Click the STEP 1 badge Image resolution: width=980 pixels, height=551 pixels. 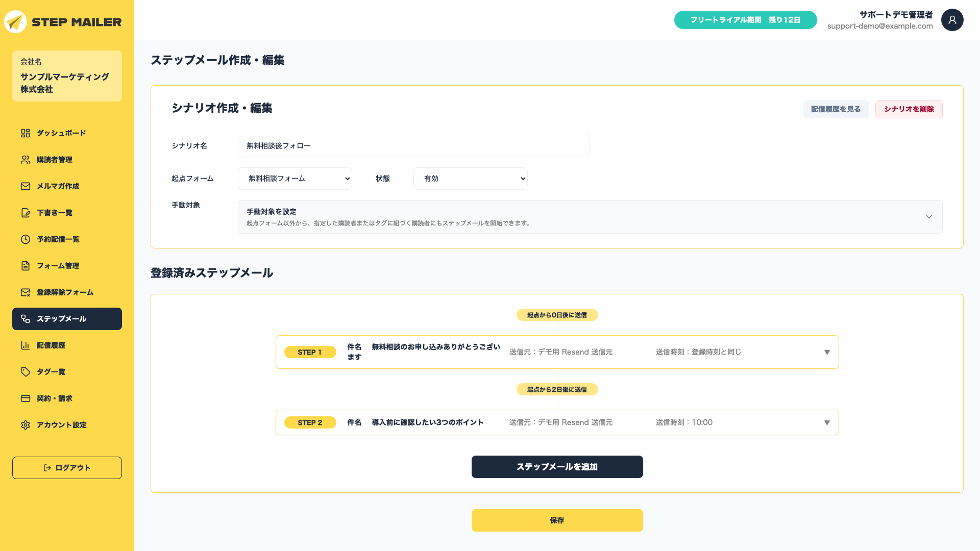(x=310, y=352)
